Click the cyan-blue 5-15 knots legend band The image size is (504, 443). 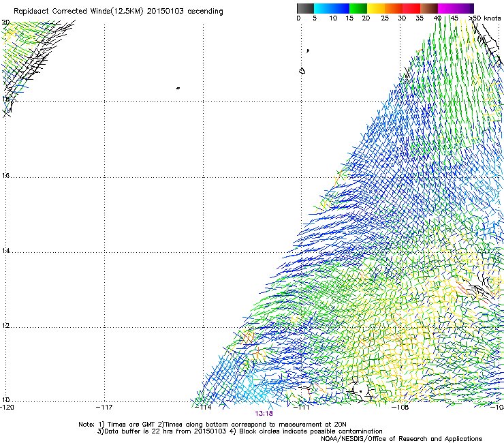coord(332,8)
